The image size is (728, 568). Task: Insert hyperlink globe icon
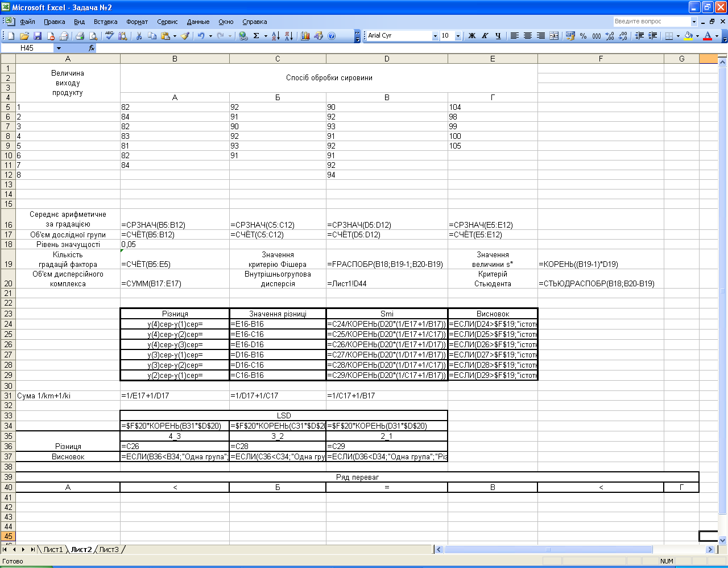(243, 36)
